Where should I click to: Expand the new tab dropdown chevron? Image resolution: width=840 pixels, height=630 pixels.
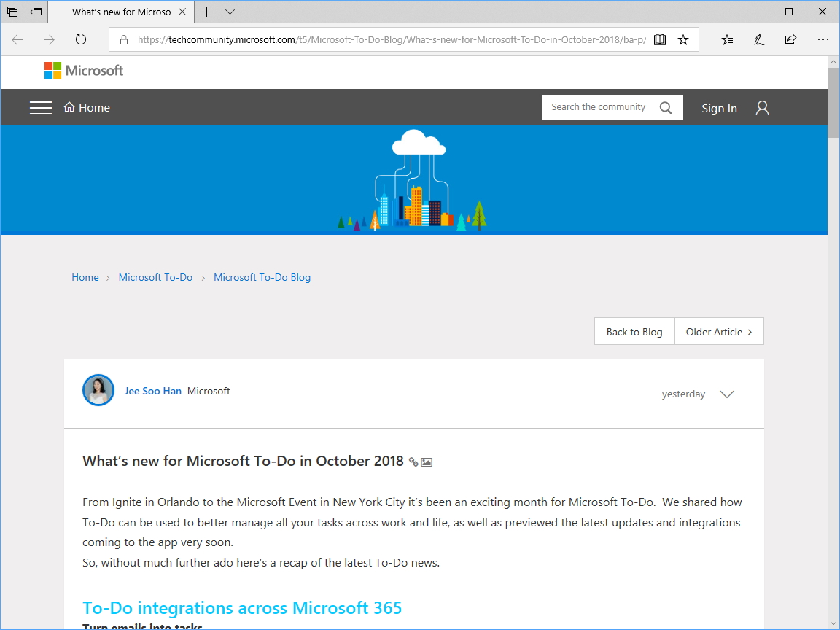[x=229, y=12]
